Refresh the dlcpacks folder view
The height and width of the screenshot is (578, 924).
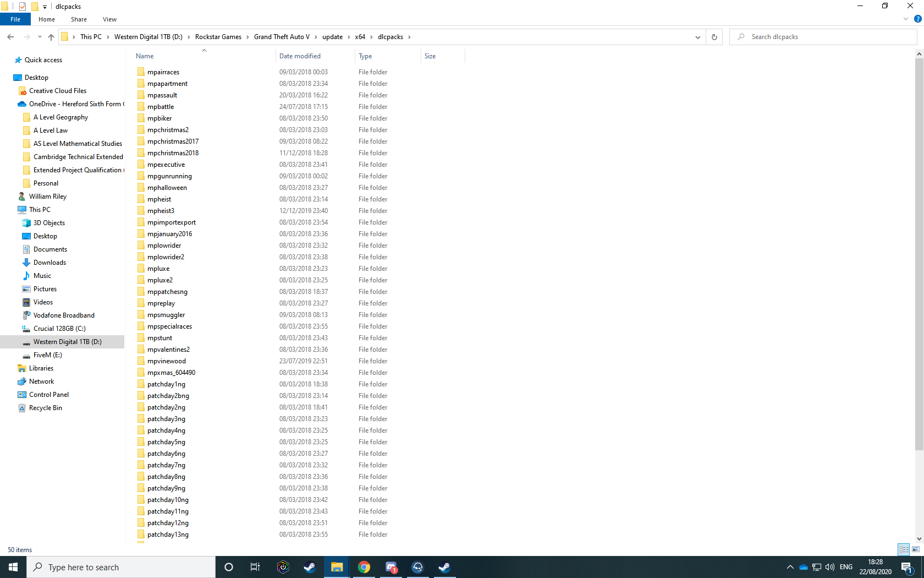coord(714,37)
